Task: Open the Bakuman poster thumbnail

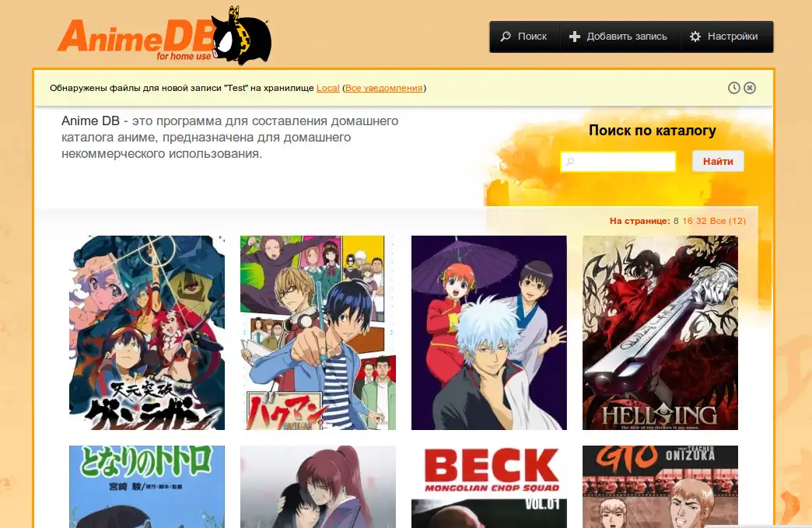Action: click(x=318, y=333)
